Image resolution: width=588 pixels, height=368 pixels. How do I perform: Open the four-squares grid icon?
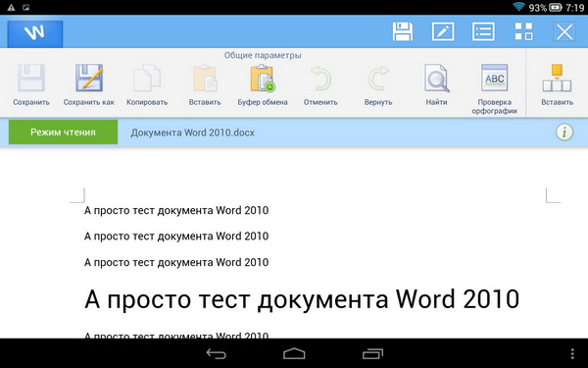pyautogui.click(x=523, y=31)
